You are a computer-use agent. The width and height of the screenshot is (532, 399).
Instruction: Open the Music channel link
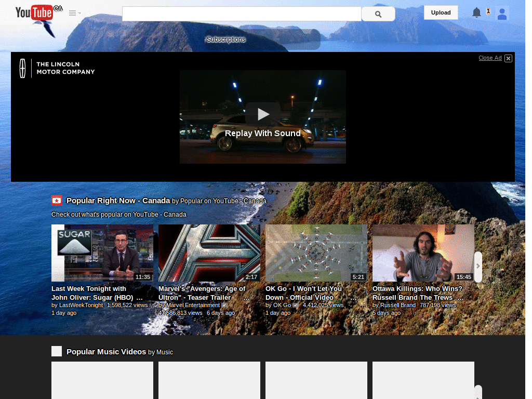click(165, 352)
